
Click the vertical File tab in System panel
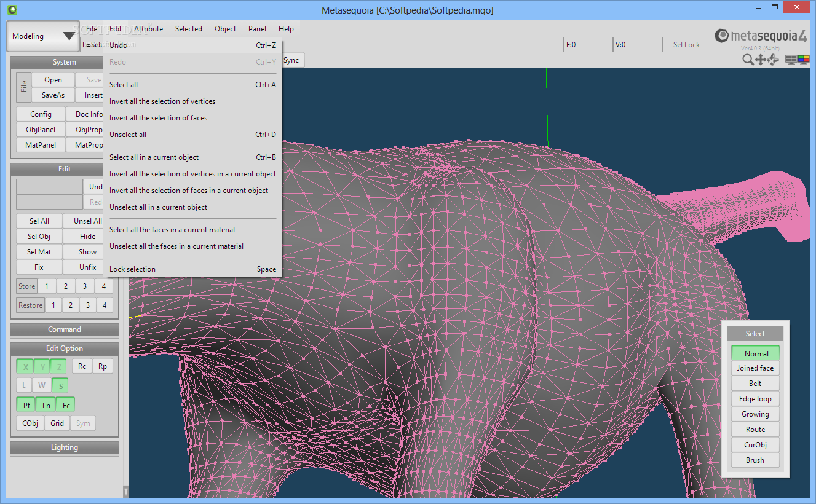tap(23, 87)
